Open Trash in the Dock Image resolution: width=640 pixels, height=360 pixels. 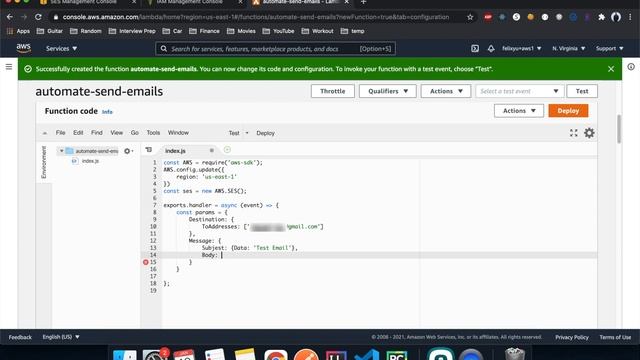[x=514, y=354]
